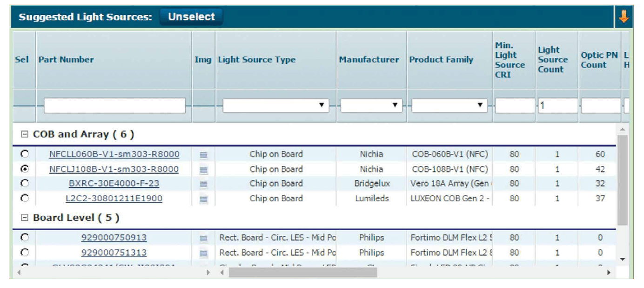Select radio button for 929000750913
The height and width of the screenshot is (288, 644).
tap(24, 238)
